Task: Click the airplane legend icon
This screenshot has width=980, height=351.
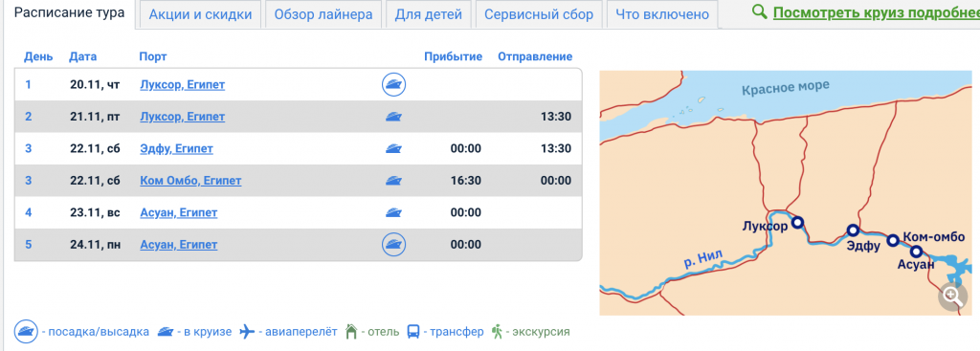Action: [248, 331]
